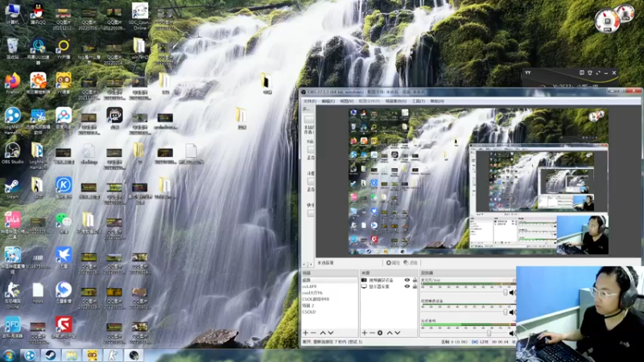Image resolution: width=644 pixels, height=362 pixels.
Task: Open the YY raccoon taskbar icon
Action: point(92,355)
